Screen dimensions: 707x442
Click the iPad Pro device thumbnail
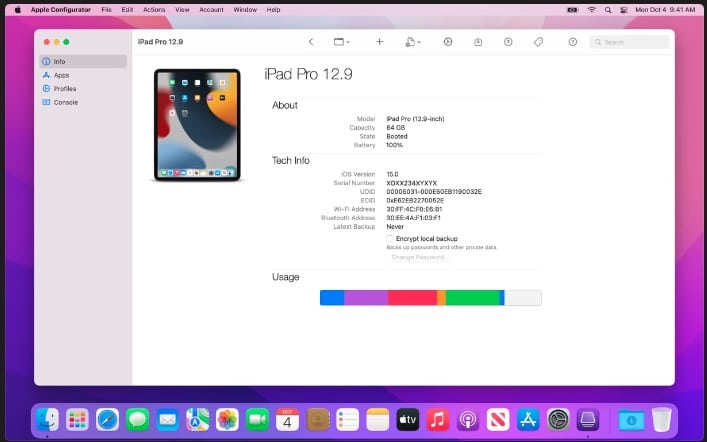click(x=197, y=125)
